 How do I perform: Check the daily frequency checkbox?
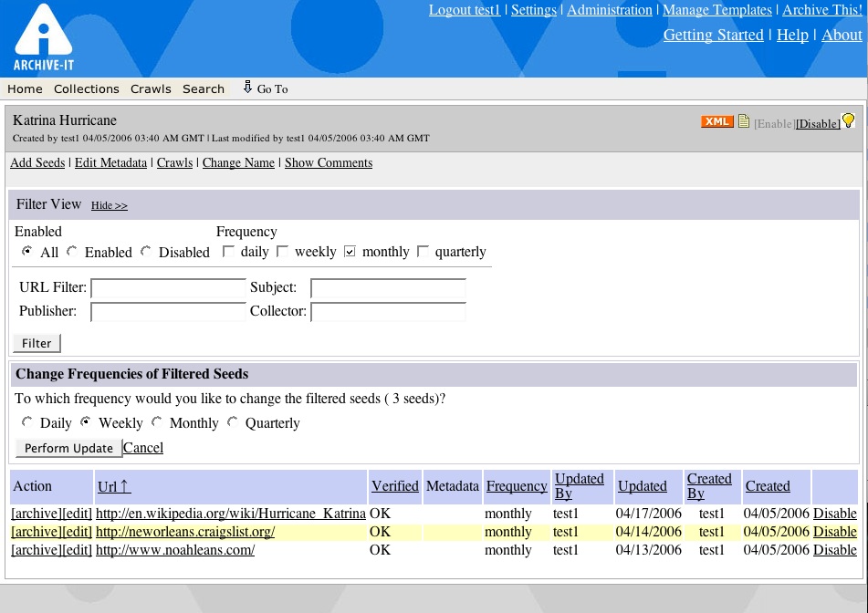(x=229, y=252)
